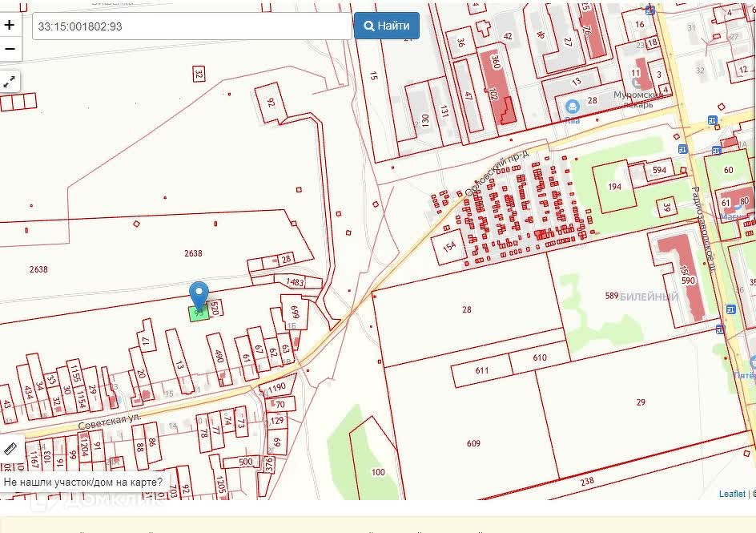This screenshot has height=533, width=756.
Task: Toggle fullscreen map view
Action: click(x=10, y=82)
